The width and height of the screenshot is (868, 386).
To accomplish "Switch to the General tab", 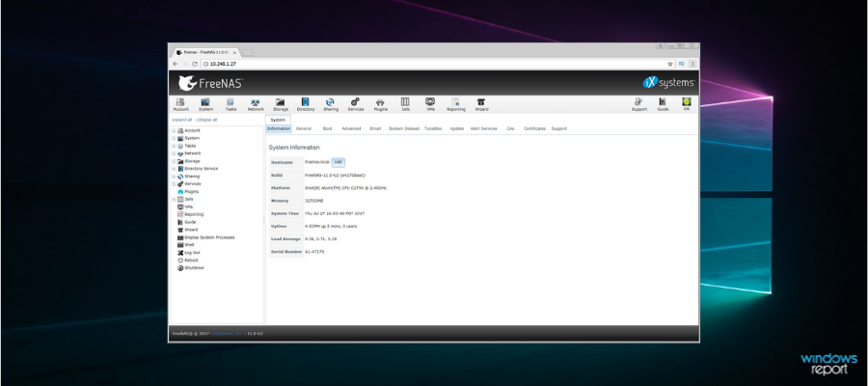I will pyautogui.click(x=304, y=128).
